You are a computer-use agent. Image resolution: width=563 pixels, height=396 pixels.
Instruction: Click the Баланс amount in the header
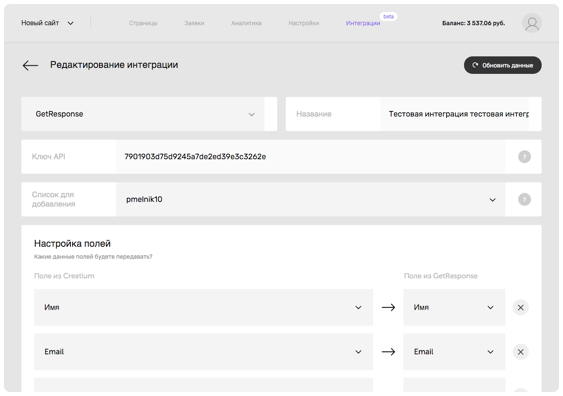click(473, 23)
